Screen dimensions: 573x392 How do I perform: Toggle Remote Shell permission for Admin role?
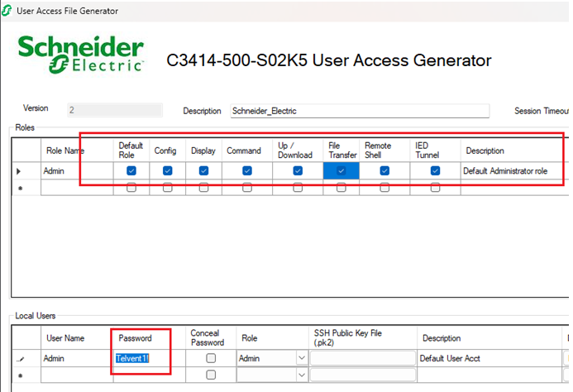pos(384,170)
